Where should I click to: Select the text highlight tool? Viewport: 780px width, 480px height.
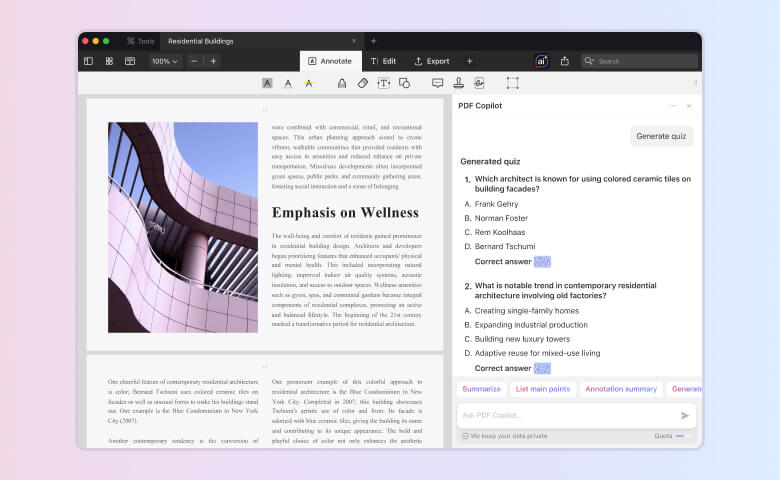tap(267, 83)
